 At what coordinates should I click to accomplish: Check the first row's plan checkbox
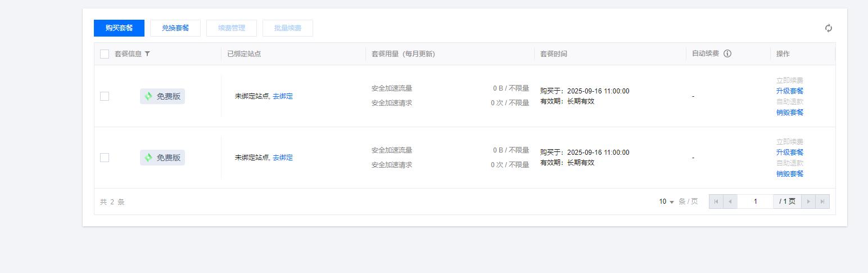[x=105, y=96]
